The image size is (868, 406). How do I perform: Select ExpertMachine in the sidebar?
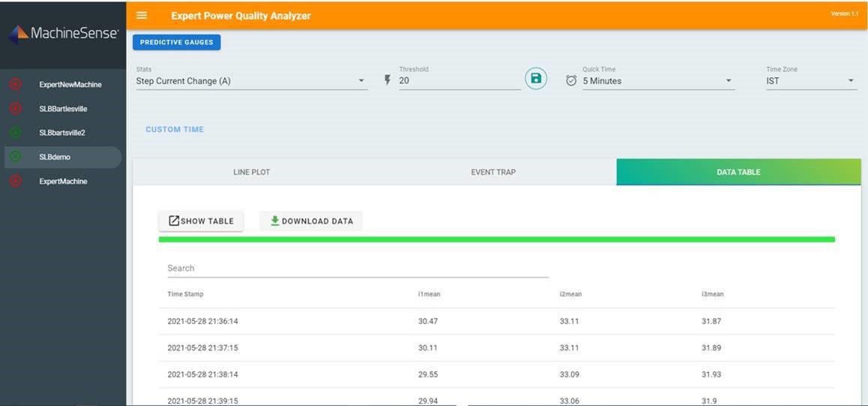pyautogui.click(x=63, y=181)
